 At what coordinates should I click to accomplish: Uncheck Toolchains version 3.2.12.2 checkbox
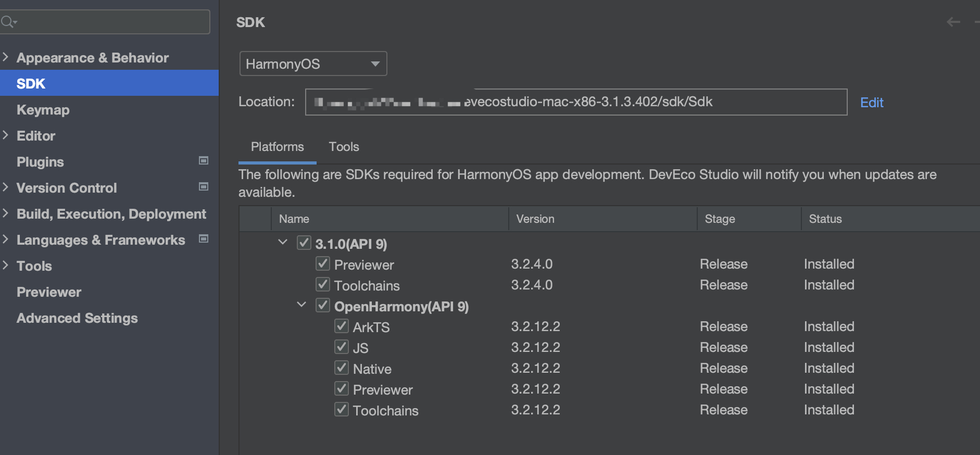[x=342, y=409]
